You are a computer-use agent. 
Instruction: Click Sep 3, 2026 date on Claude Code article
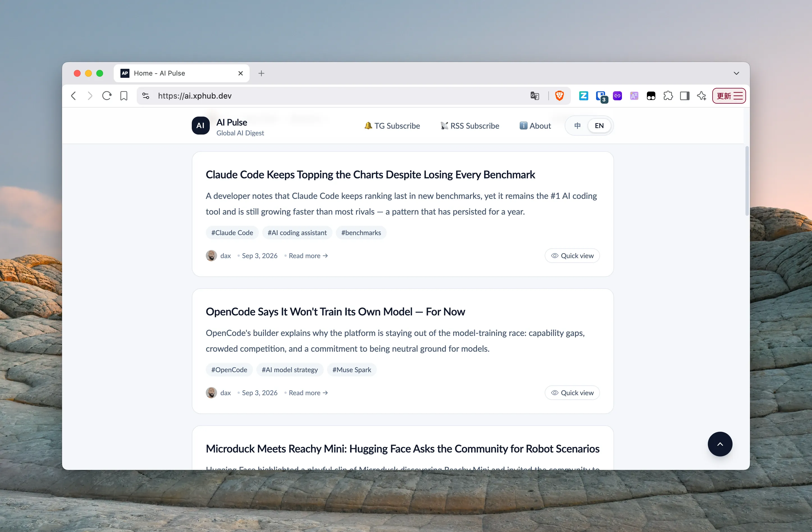(x=260, y=256)
